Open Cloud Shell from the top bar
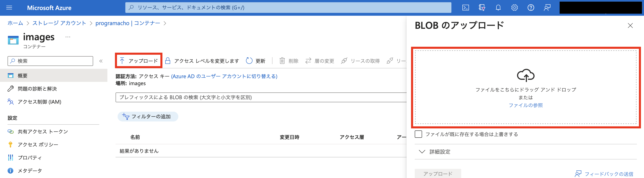This screenshot has width=644, height=178. click(x=465, y=8)
